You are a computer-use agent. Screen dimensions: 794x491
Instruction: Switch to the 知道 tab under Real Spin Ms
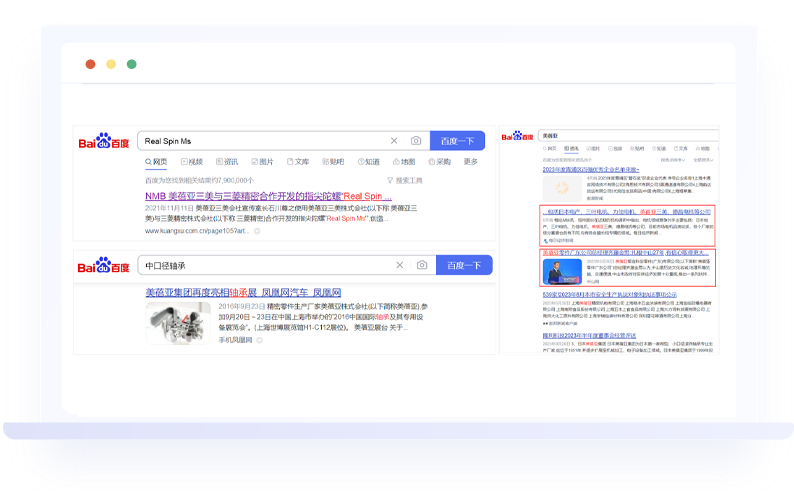pyautogui.click(x=369, y=161)
